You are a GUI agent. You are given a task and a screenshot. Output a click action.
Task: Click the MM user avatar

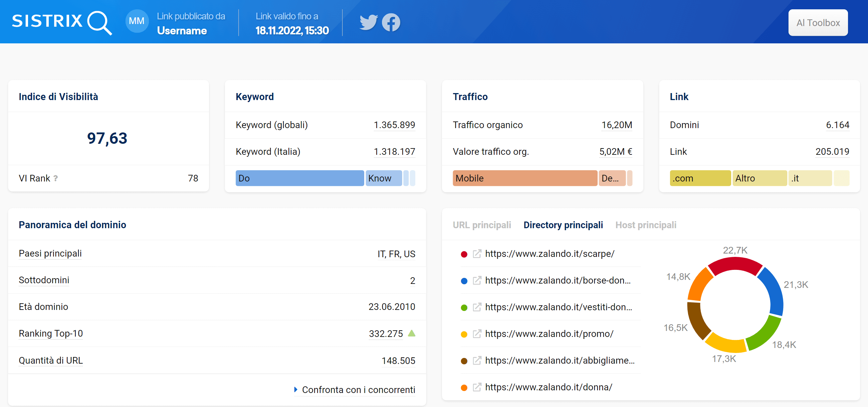coord(137,21)
